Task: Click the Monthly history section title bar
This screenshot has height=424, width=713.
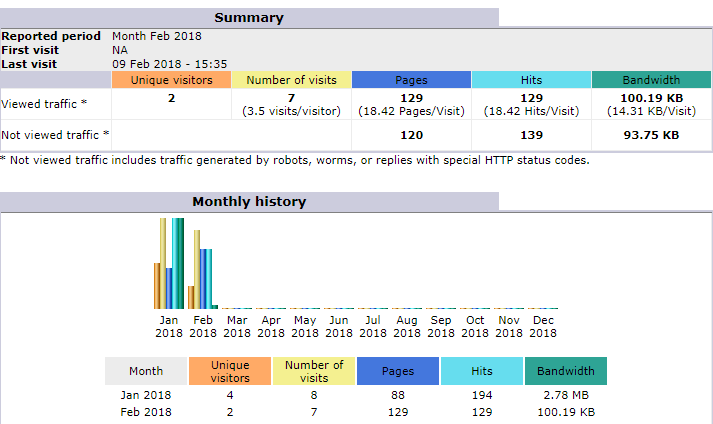Action: click(x=249, y=202)
